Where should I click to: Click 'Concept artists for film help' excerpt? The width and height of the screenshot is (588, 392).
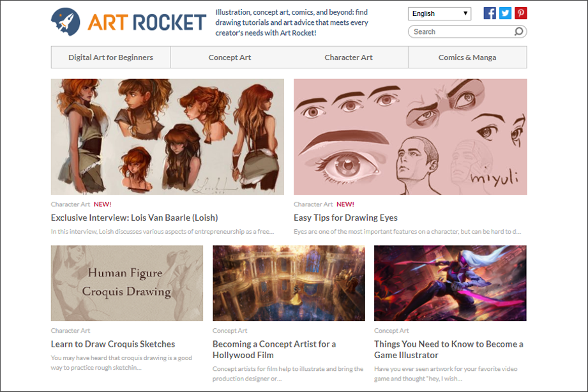pos(288,373)
